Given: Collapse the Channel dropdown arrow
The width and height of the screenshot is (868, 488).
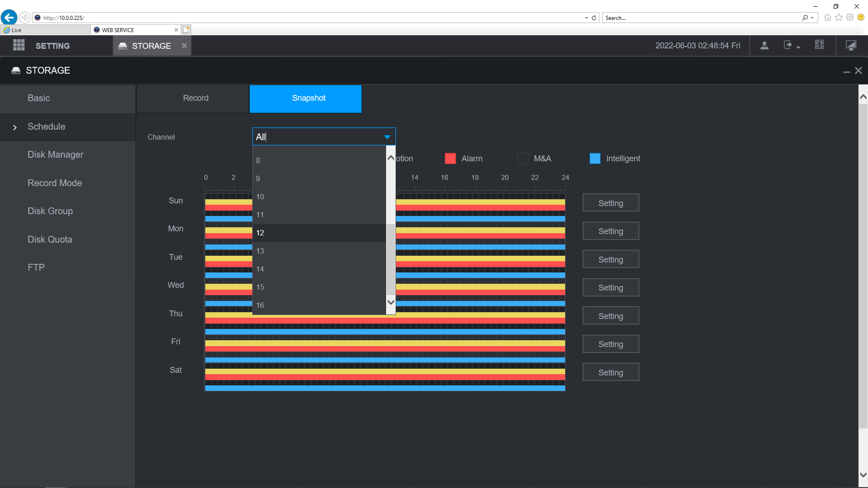Looking at the screenshot, I should 387,137.
